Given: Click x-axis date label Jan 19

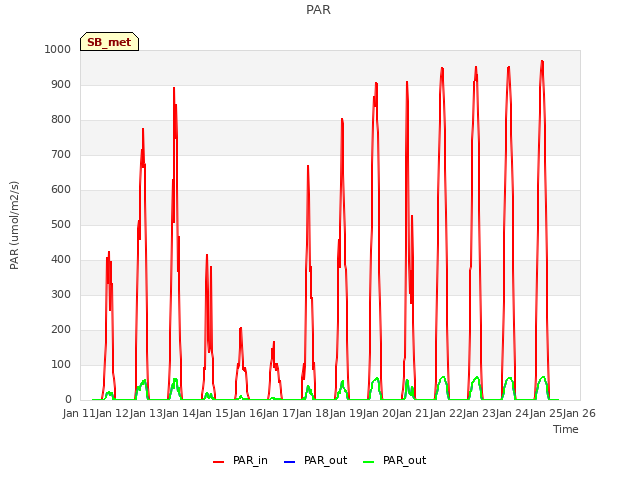Looking at the screenshot, I should (x=346, y=413).
